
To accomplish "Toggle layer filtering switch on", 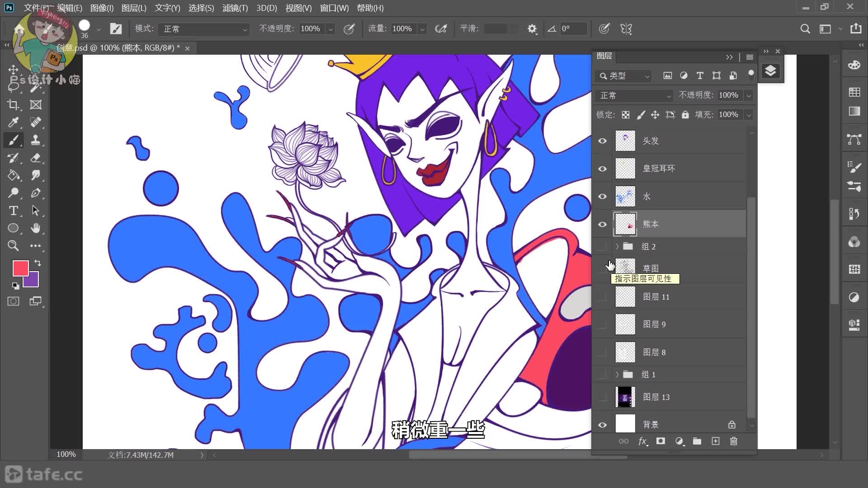I will tap(751, 75).
